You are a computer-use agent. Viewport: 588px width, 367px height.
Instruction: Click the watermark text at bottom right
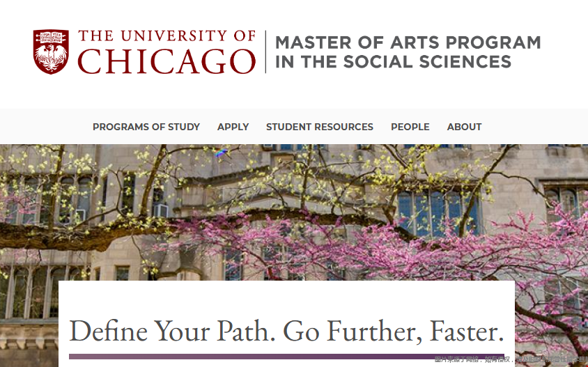[x=510, y=360]
